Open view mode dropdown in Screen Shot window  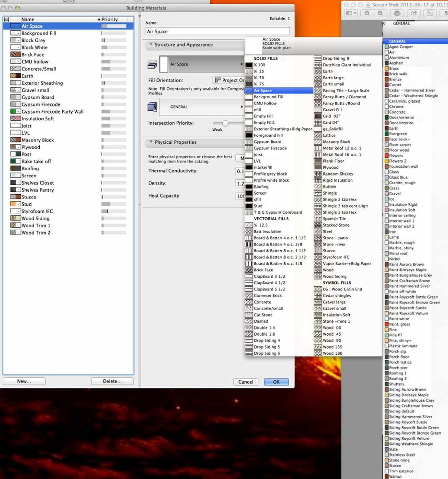tap(351, 13)
